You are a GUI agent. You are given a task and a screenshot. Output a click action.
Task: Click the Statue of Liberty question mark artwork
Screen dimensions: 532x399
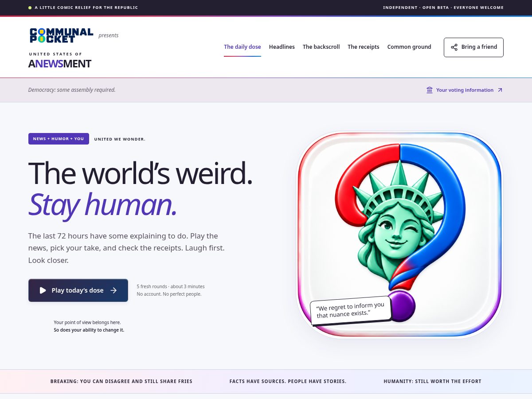pos(400,235)
